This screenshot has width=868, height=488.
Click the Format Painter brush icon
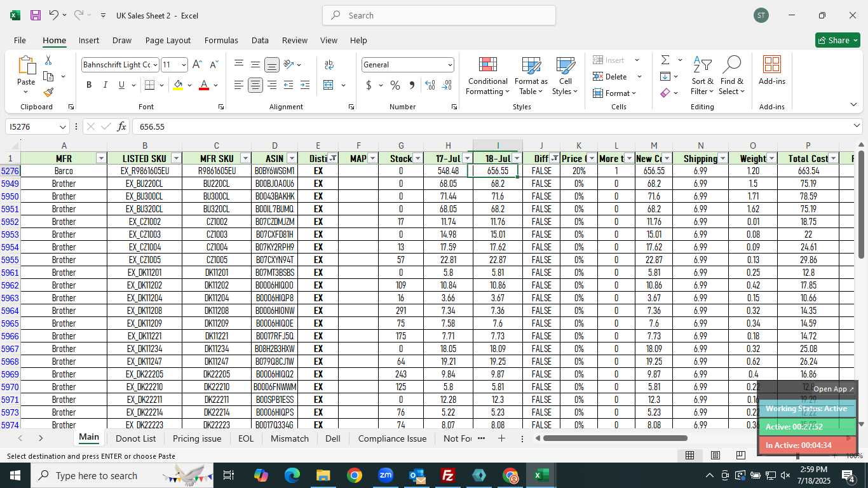48,92
